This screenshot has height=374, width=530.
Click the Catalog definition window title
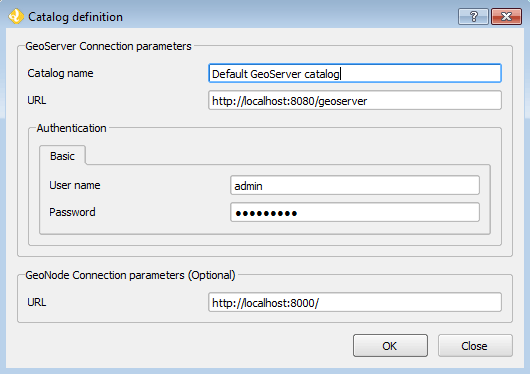75,17
